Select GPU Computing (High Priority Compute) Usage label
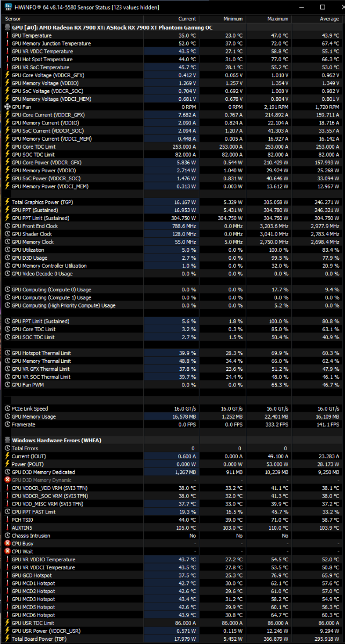345x644 pixels. 63,305
